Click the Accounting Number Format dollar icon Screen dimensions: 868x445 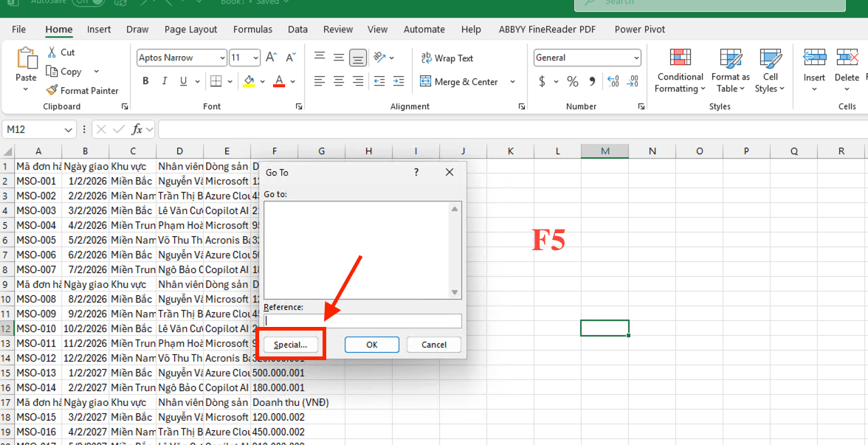[542, 81]
